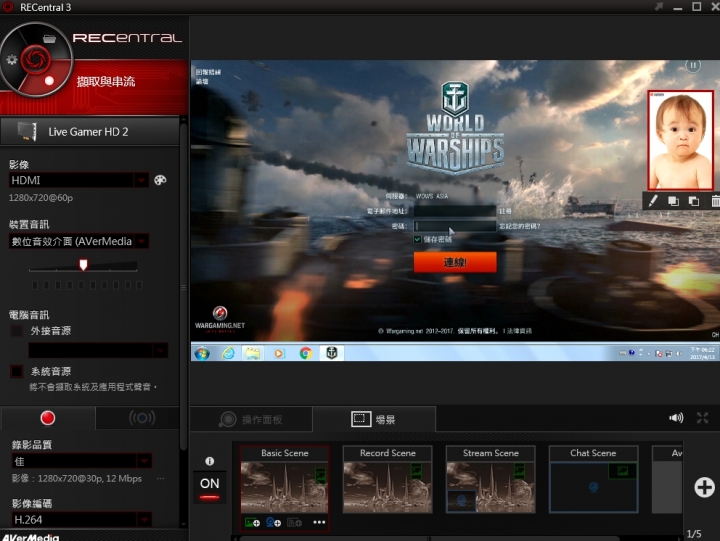Click 影像:1280x720@30p, 12 Mbps details text
This screenshot has height=541, width=720.
(77, 479)
